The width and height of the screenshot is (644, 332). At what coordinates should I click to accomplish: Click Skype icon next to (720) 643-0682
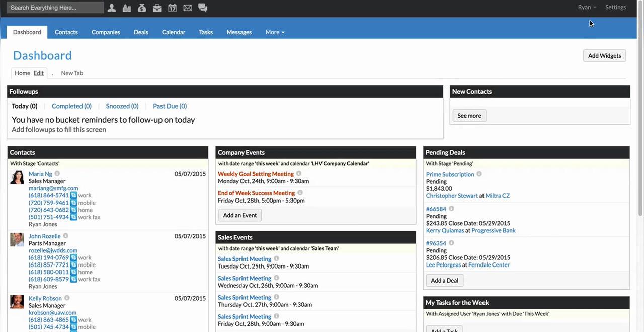tap(73, 210)
